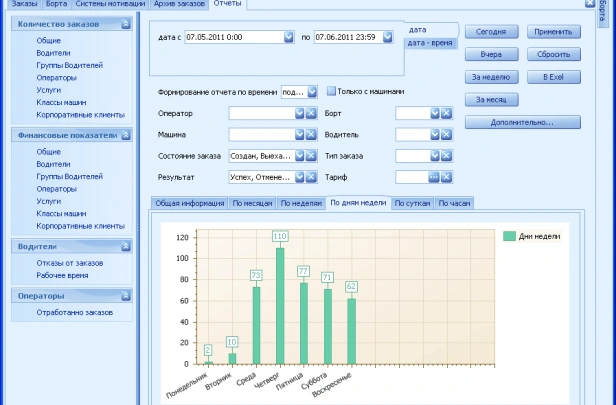Screen dimensions: 616x405
Task: Clear the Водитель filter with the X icon
Action: 447,134
